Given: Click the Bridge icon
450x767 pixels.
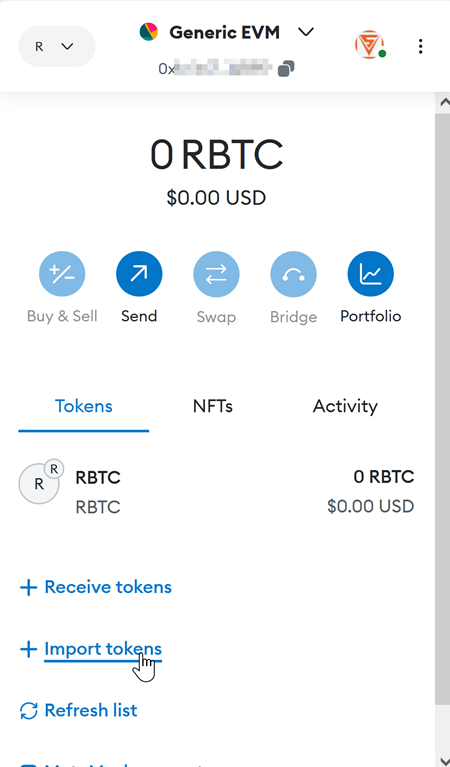Looking at the screenshot, I should [x=293, y=274].
